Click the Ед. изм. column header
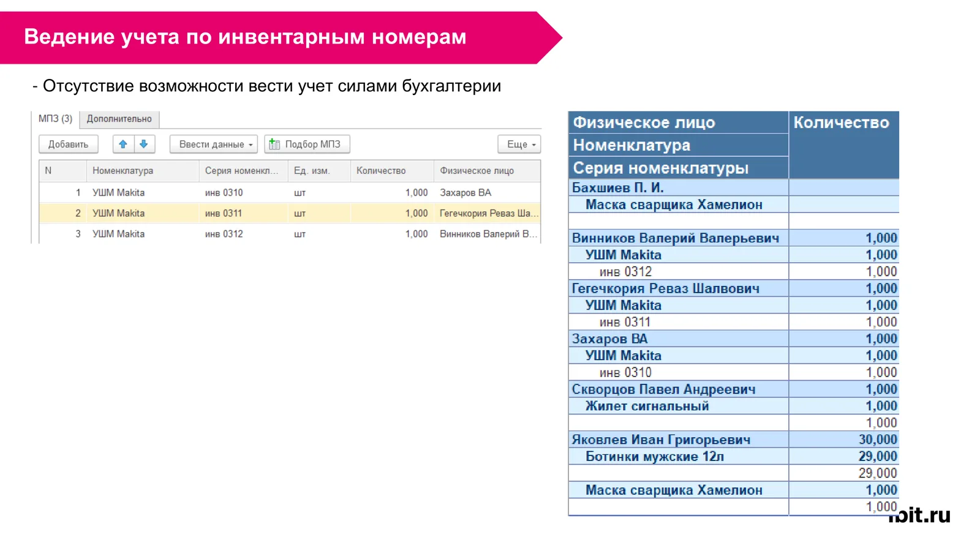Image resolution: width=980 pixels, height=551 pixels. tap(319, 171)
